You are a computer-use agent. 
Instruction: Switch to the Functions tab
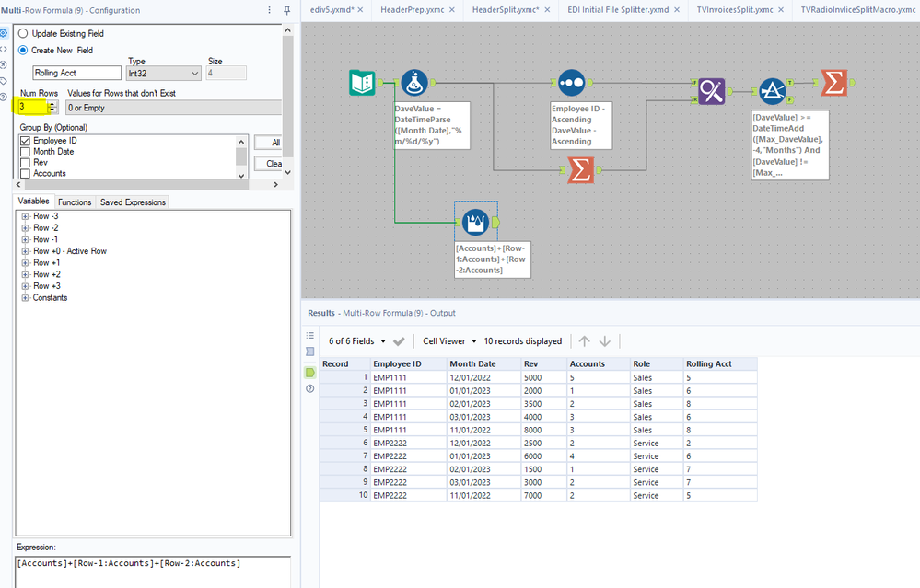coord(75,202)
